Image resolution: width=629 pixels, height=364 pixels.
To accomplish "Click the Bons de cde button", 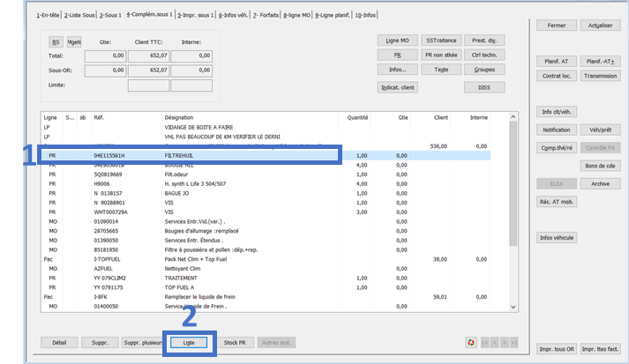I will coord(600,166).
